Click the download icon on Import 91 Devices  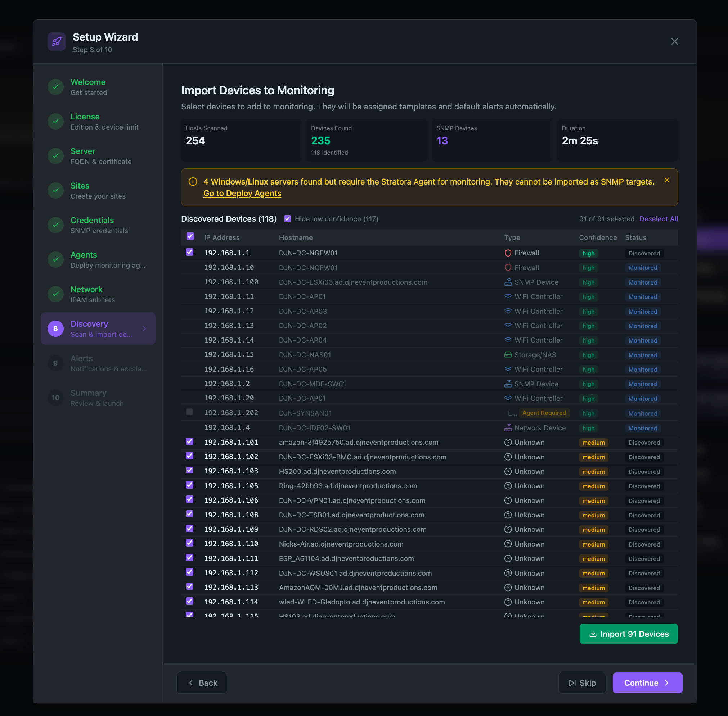point(593,634)
